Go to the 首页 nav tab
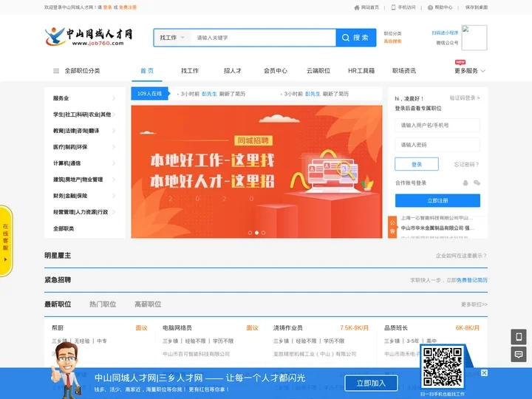 pyautogui.click(x=147, y=71)
